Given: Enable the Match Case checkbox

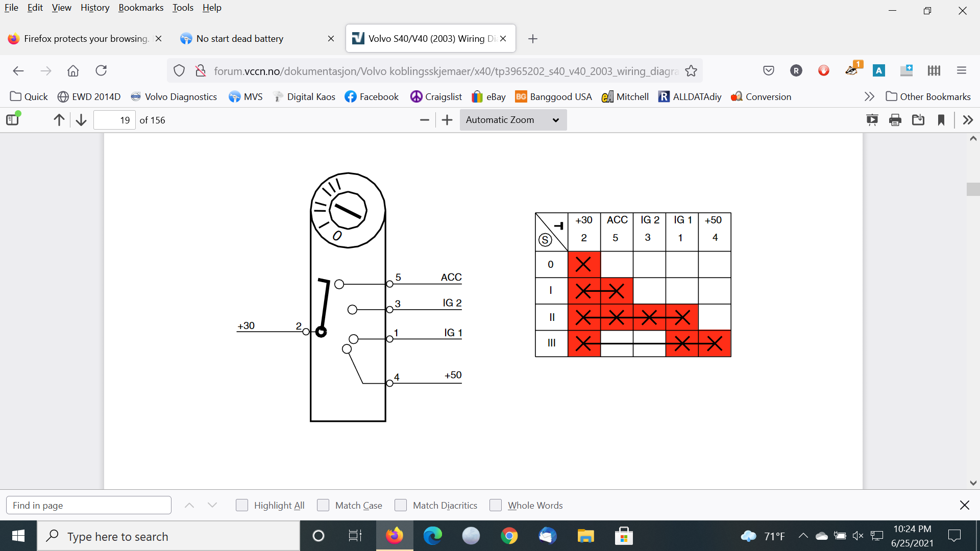Looking at the screenshot, I should coord(323,505).
